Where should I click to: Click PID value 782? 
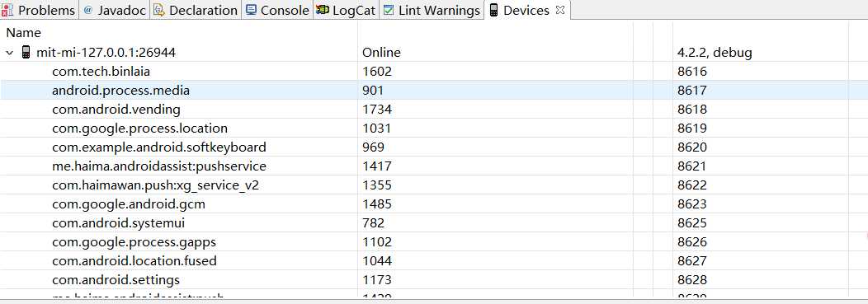tap(373, 223)
